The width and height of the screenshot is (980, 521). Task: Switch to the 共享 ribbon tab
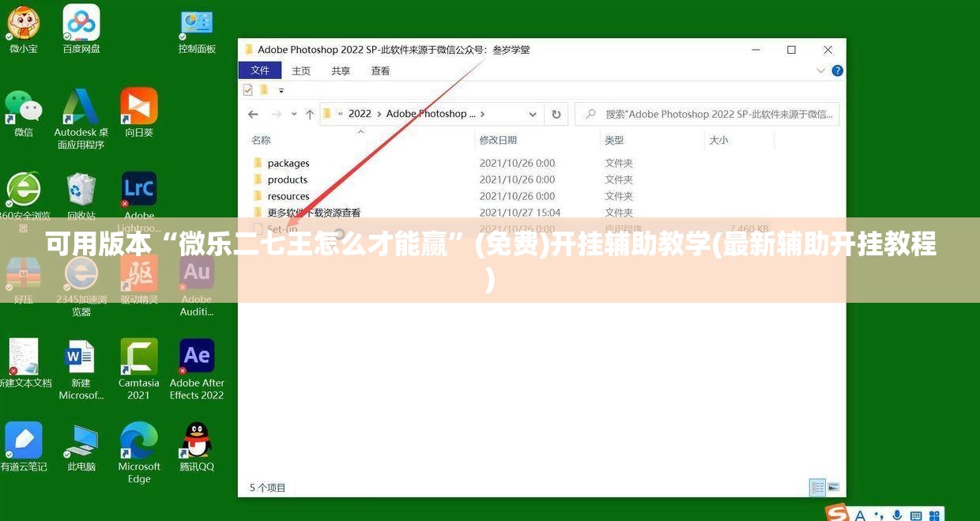click(341, 70)
